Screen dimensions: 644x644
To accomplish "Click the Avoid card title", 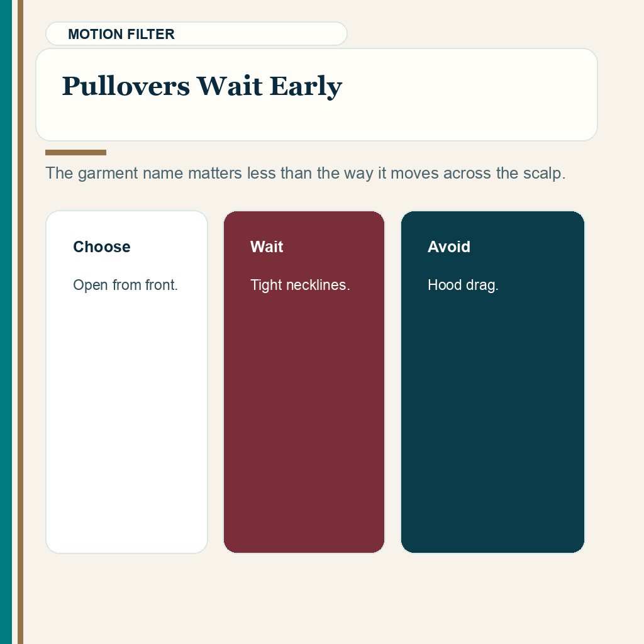I will 449,247.
